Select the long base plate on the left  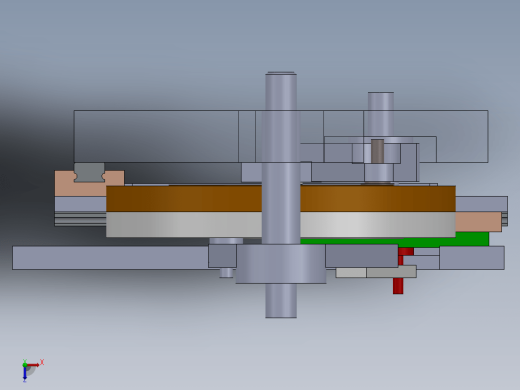[x=110, y=258]
